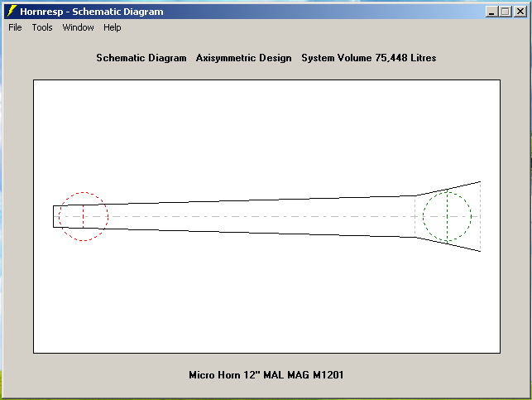Click the 'Schematic Diagram' heading label
The height and width of the screenshot is (400, 532).
pos(141,58)
